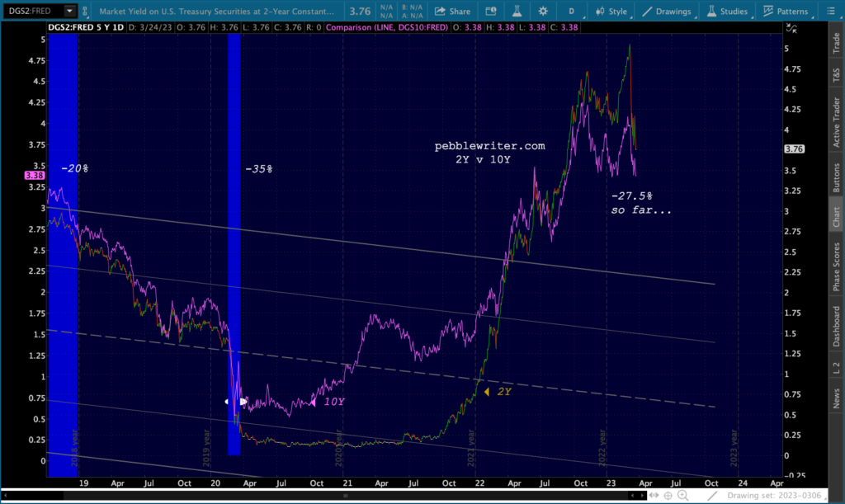Image resolution: width=845 pixels, height=504 pixels.
Task: Click the horizontal scrollbar thumb at chart bottom
Action: pos(346,496)
